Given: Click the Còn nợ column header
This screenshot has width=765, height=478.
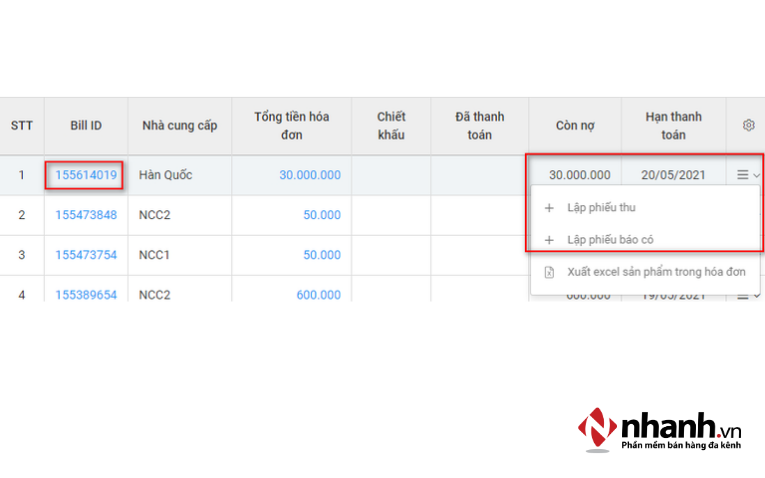Looking at the screenshot, I should 575,125.
